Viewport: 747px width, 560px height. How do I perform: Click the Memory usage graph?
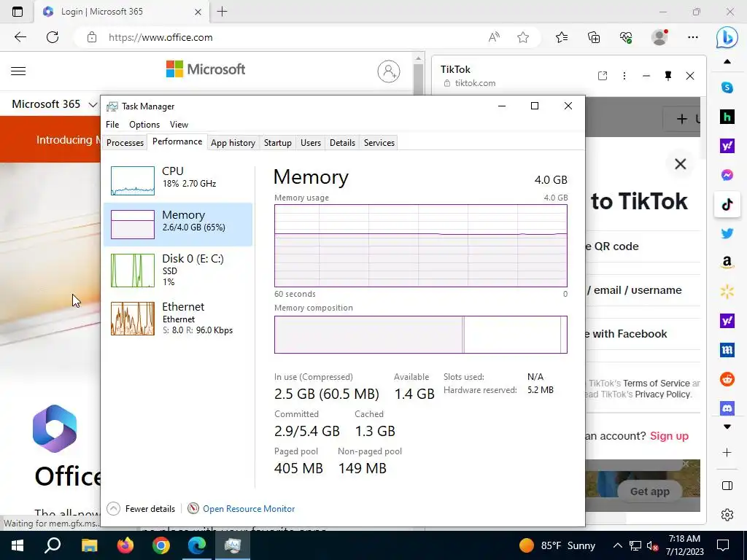tap(421, 246)
